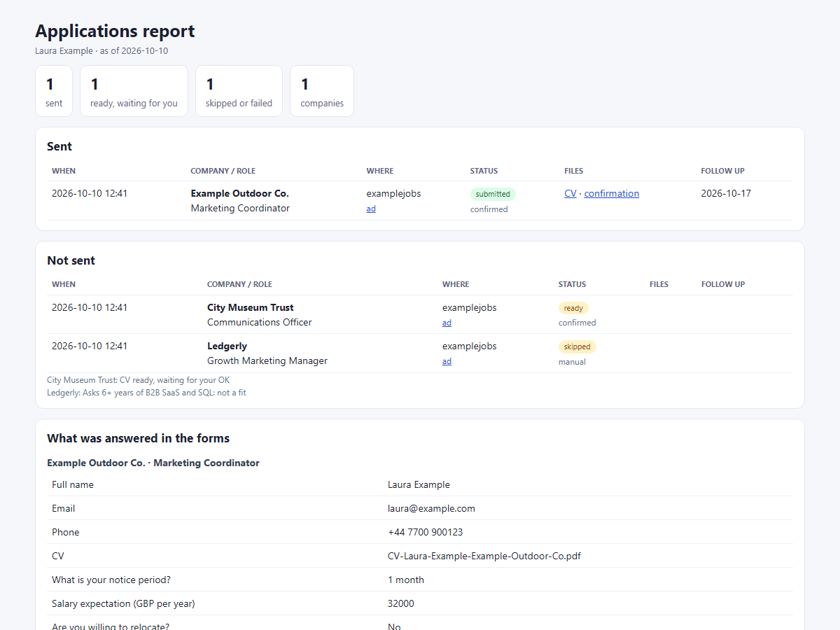Screen dimensions: 840x630
Task: Click the 'Not sent' section heading
Action: (71, 260)
